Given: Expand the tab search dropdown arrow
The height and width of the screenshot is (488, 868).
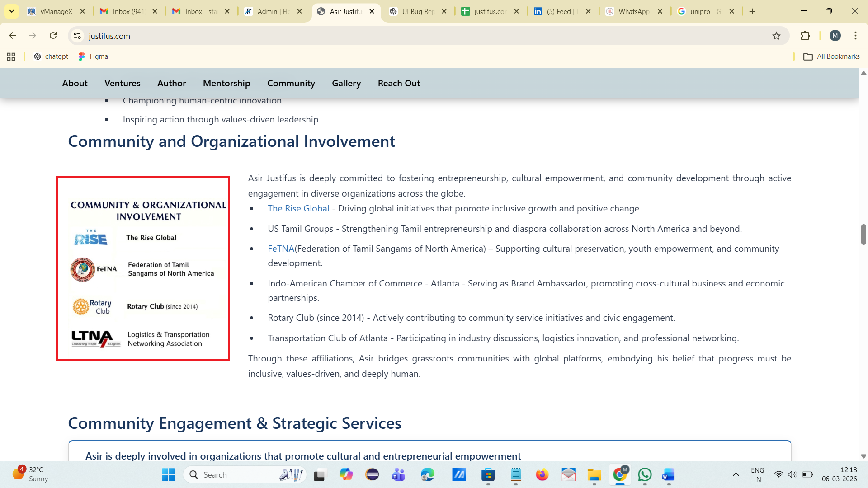Looking at the screenshot, I should (x=11, y=11).
